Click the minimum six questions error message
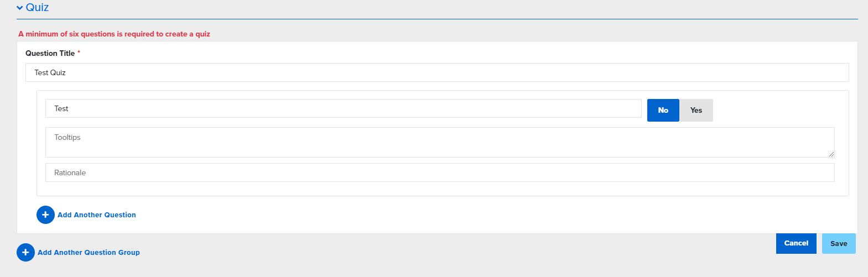This screenshot has width=868, height=277. (x=114, y=34)
